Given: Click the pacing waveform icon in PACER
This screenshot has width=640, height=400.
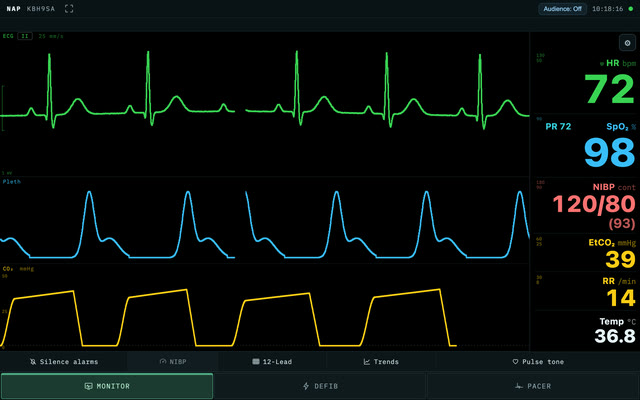Looking at the screenshot, I should click(518, 386).
